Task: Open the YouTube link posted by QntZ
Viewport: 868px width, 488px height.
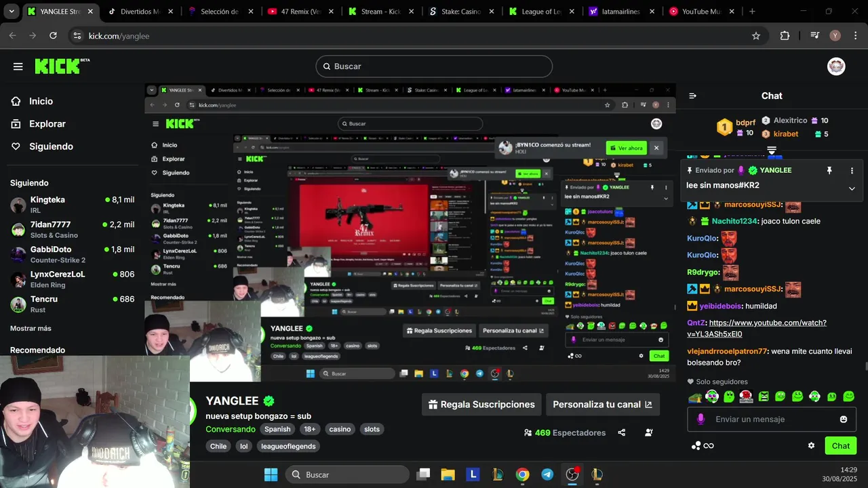Action: tap(757, 328)
